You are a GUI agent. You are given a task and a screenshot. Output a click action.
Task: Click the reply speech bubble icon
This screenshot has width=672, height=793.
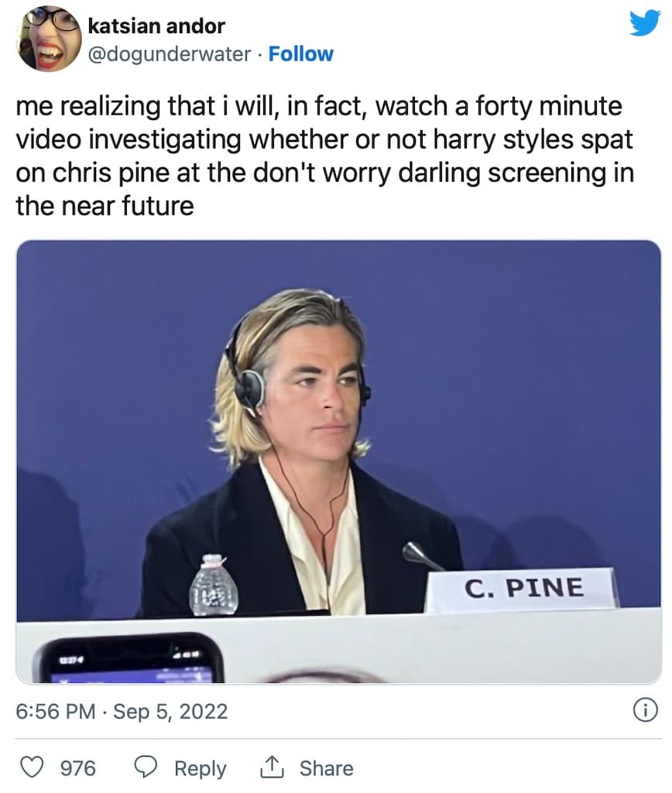[146, 767]
